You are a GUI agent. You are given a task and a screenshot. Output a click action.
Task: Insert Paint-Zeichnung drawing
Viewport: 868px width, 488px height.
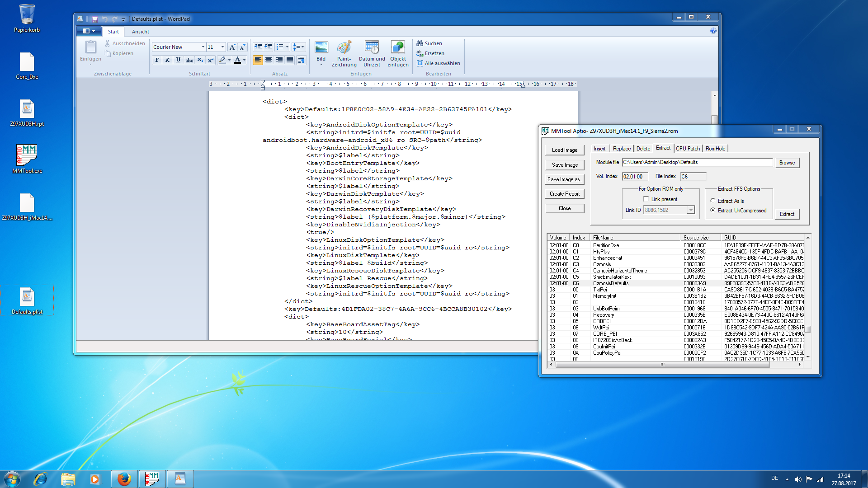tap(344, 54)
